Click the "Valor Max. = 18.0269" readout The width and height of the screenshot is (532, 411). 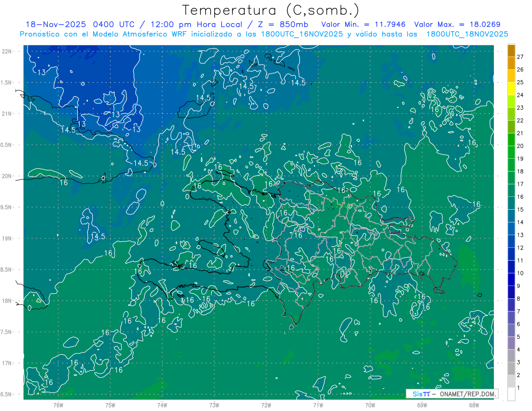point(458,24)
